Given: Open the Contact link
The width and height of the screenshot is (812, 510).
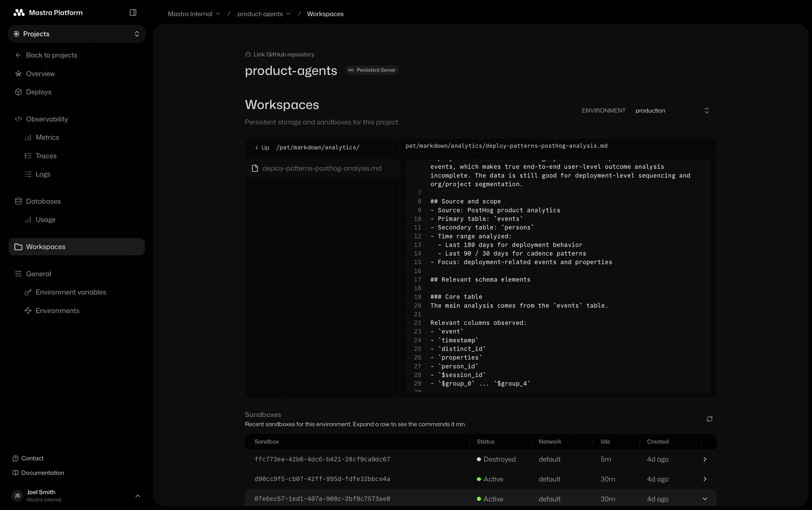Looking at the screenshot, I should click(x=32, y=458).
